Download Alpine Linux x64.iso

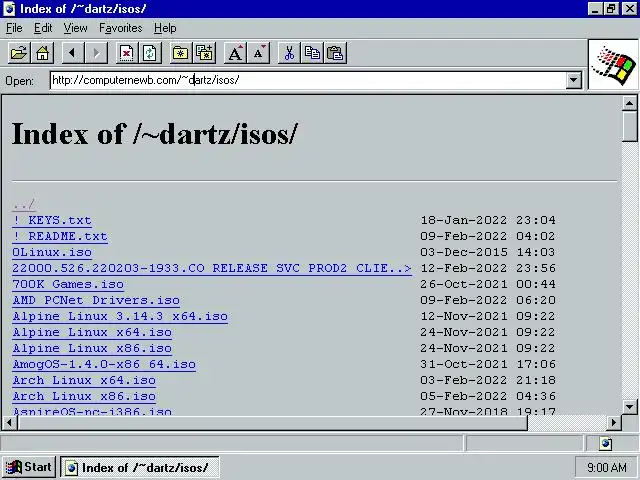(x=92, y=332)
